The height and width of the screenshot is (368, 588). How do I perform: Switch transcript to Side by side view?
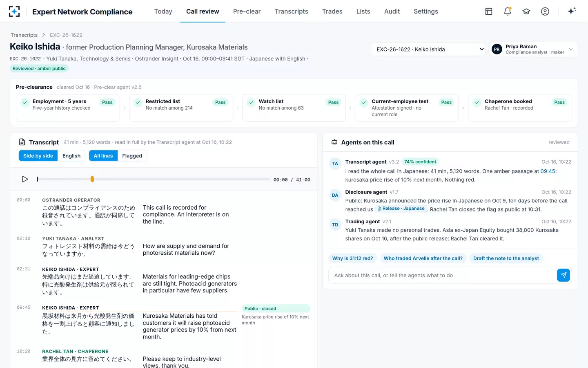(x=38, y=156)
